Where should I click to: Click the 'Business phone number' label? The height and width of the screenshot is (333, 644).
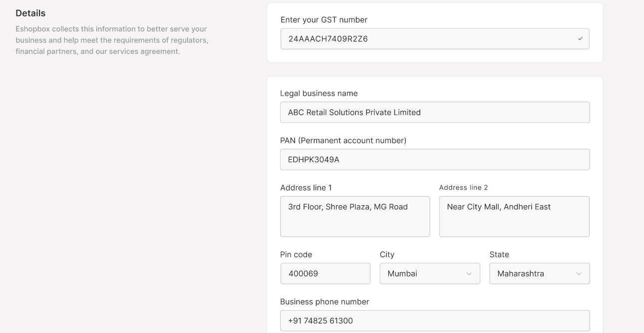324,302
